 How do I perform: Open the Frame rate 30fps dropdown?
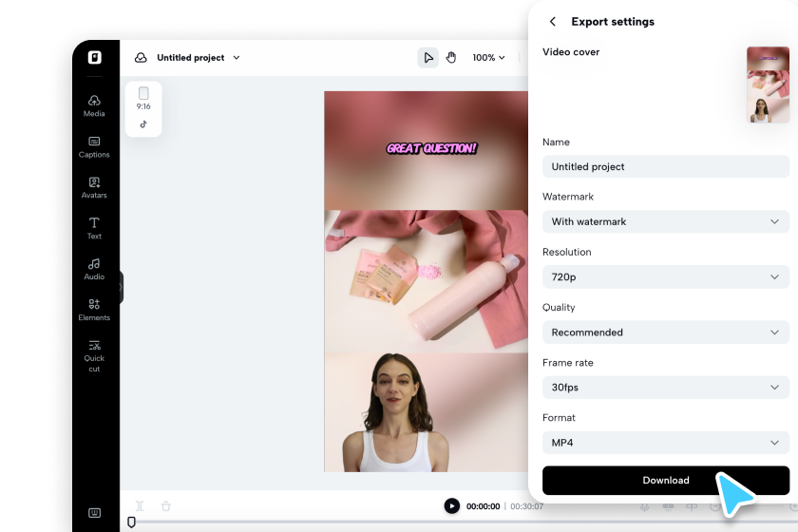click(x=666, y=388)
